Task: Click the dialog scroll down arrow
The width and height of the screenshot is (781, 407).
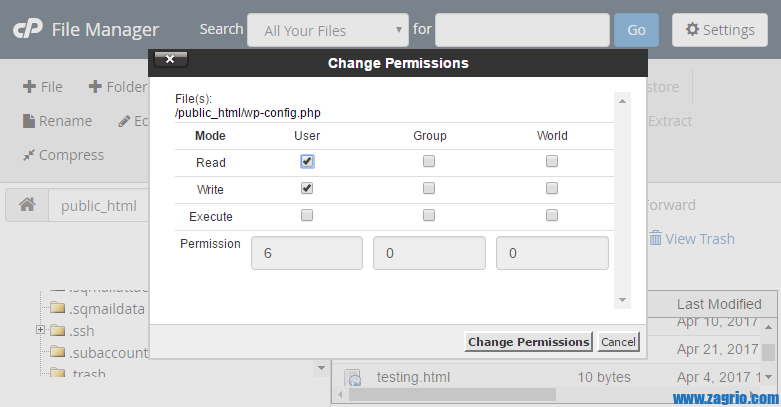Action: pos(621,299)
